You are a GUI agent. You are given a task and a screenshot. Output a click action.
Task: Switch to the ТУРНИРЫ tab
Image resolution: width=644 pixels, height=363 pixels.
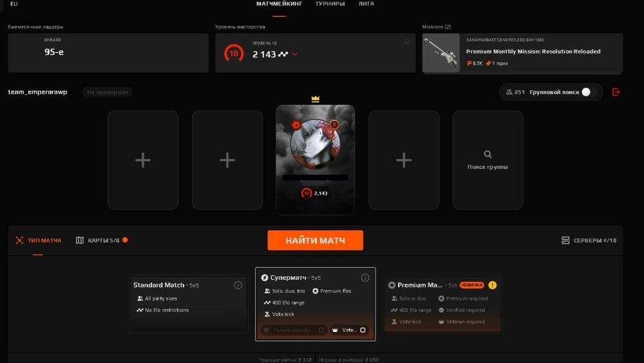330,4
